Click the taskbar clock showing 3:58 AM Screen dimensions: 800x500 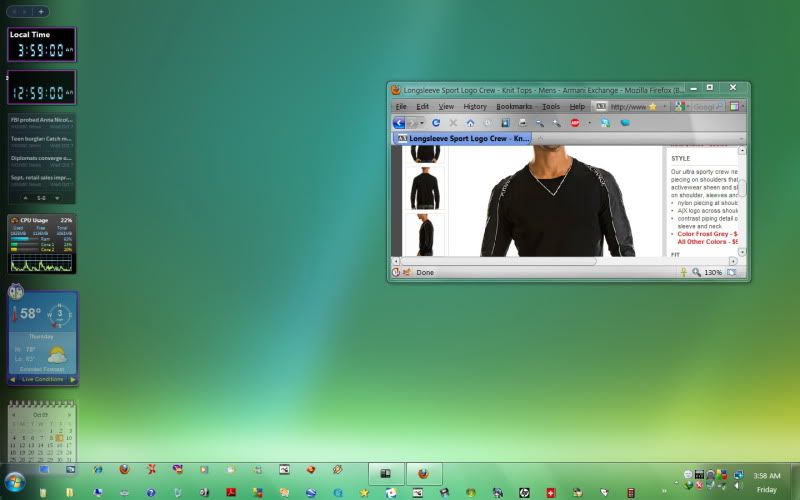(x=767, y=476)
